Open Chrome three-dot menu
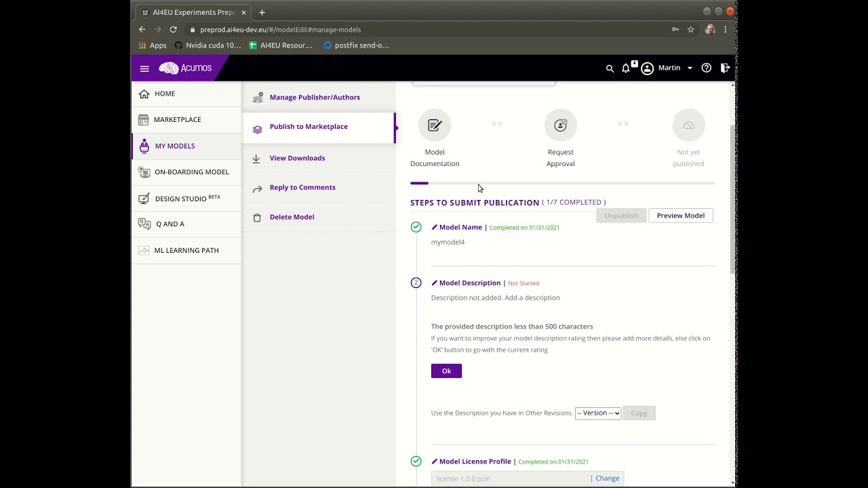This screenshot has width=868, height=488. coord(725,29)
